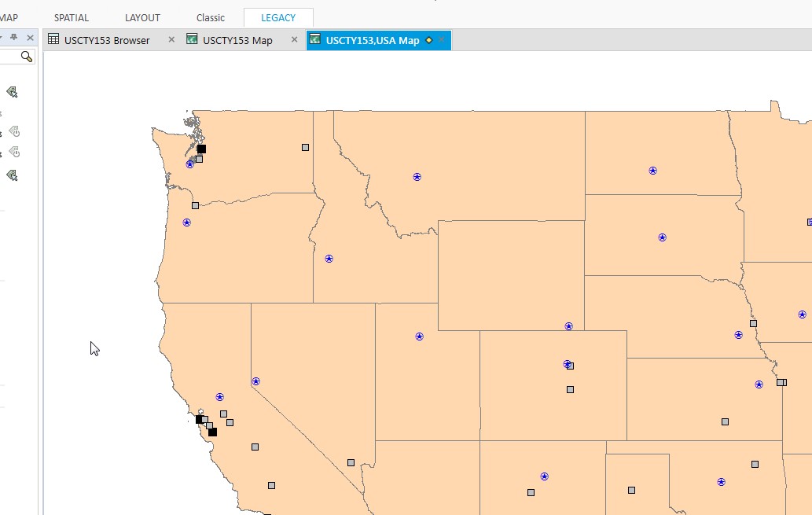
Task: Activate the USCTY153,USA Map tab
Action: point(373,40)
